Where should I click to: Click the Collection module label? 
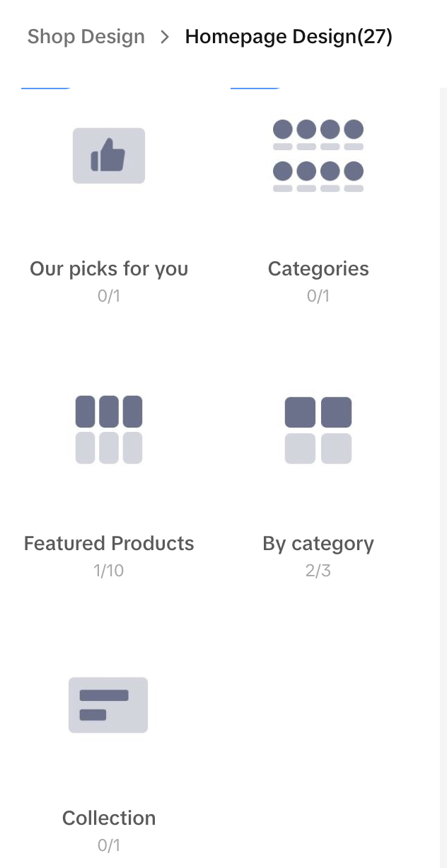tap(109, 818)
